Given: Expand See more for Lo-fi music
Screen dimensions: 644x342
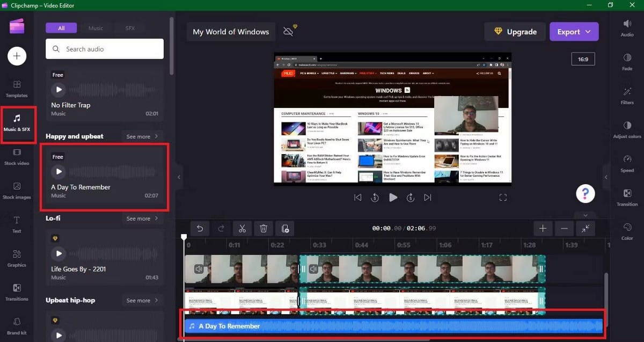Looking at the screenshot, I should pos(141,219).
